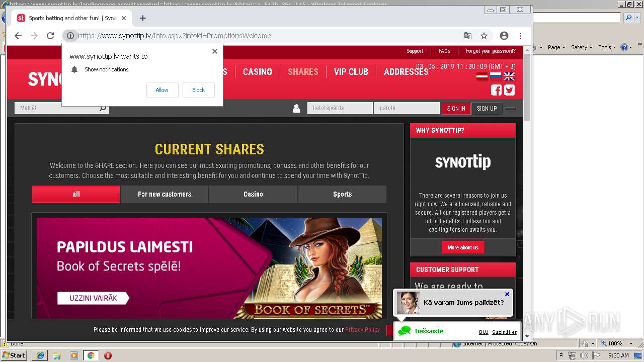Open IE Safety dropdown menu
This screenshot has height=362, width=644.
tap(582, 47)
